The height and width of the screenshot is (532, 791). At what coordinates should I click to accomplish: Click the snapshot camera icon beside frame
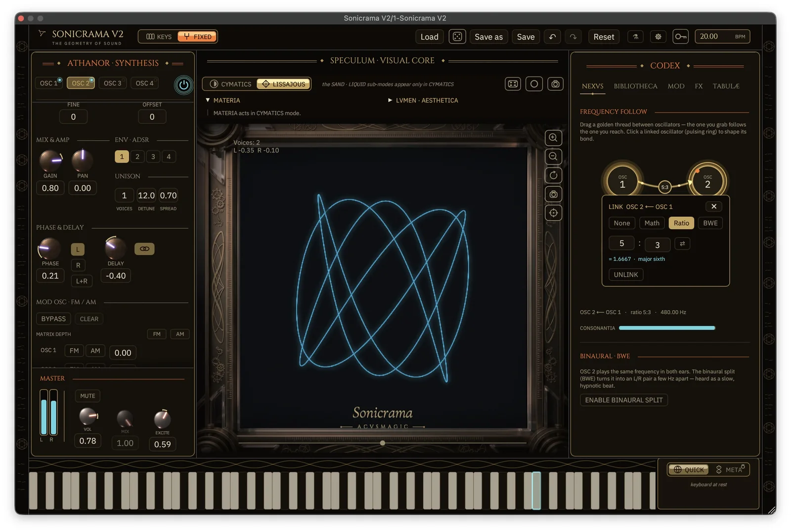tap(553, 194)
